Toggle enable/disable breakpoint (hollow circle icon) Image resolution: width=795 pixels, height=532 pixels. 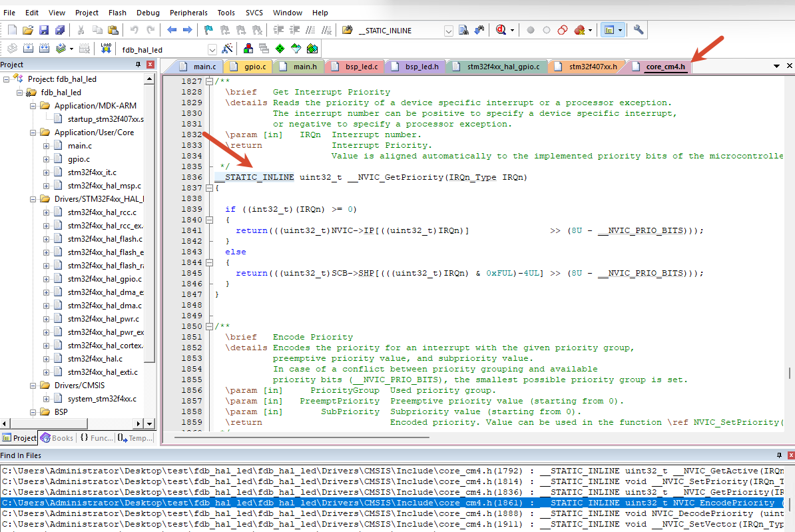tap(547, 31)
